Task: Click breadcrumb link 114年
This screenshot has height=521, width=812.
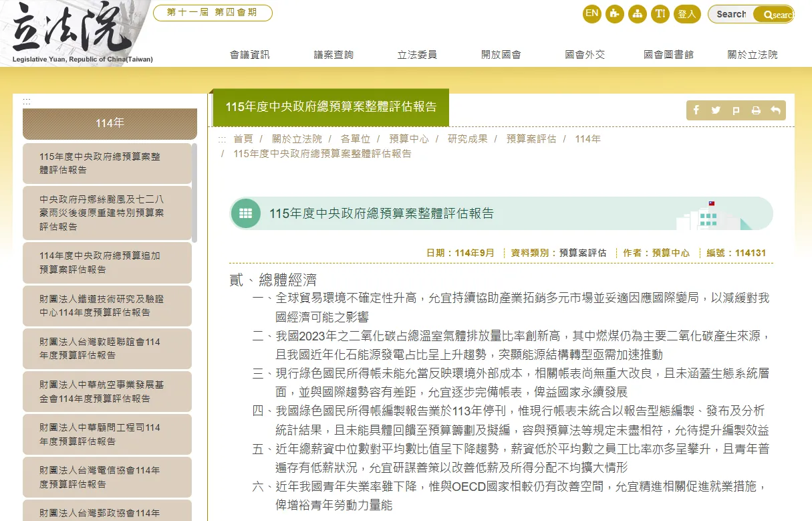Action: (x=587, y=139)
